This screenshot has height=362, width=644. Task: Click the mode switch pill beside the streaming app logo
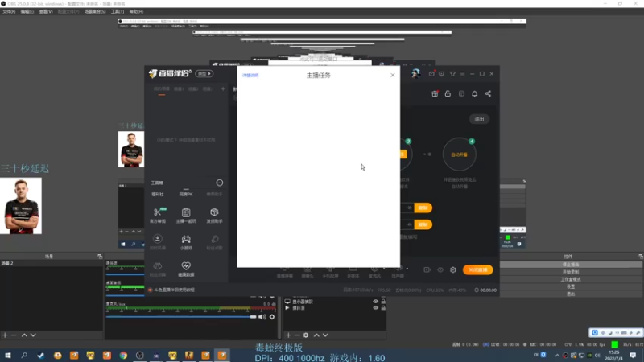point(204,74)
